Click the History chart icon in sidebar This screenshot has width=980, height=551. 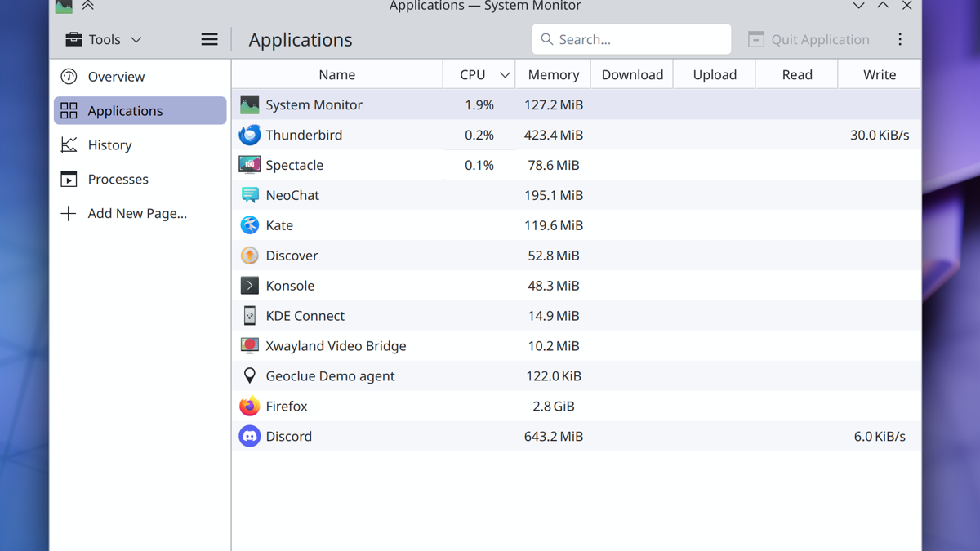click(x=69, y=145)
